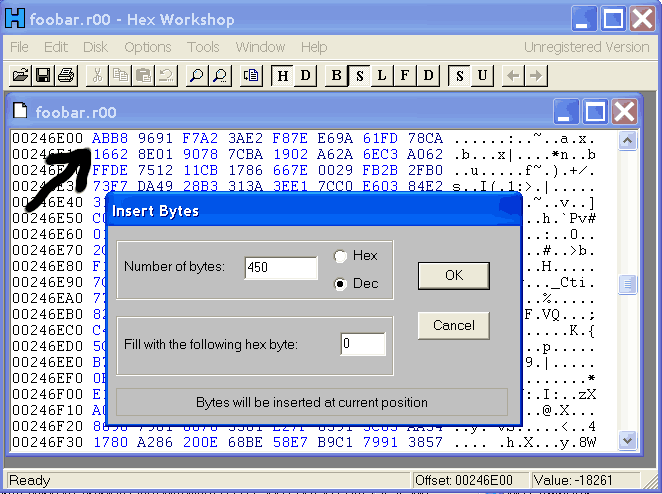
Task: Click the vertical scrollbar thumb
Action: click(627, 284)
